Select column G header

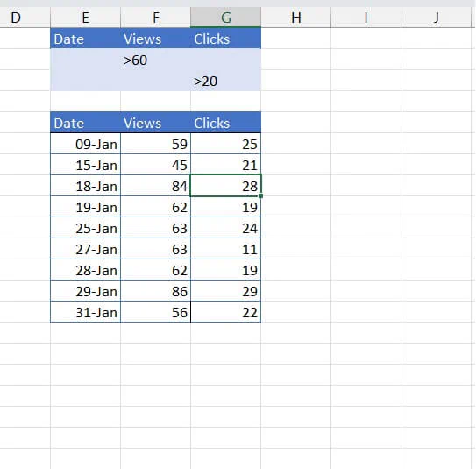coord(225,18)
